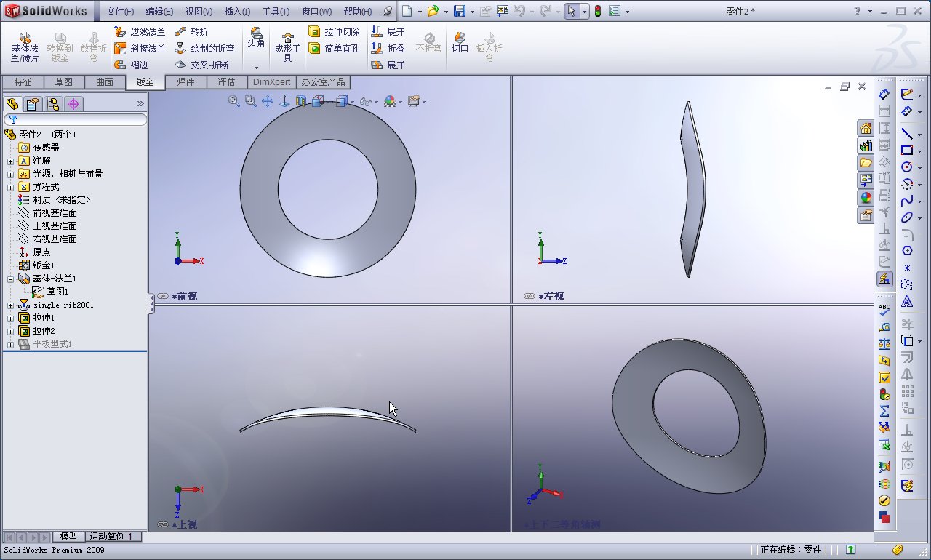Open the Edit Appearance color ball in view toolbar
This screenshot has width=931, height=560.
coord(390,102)
